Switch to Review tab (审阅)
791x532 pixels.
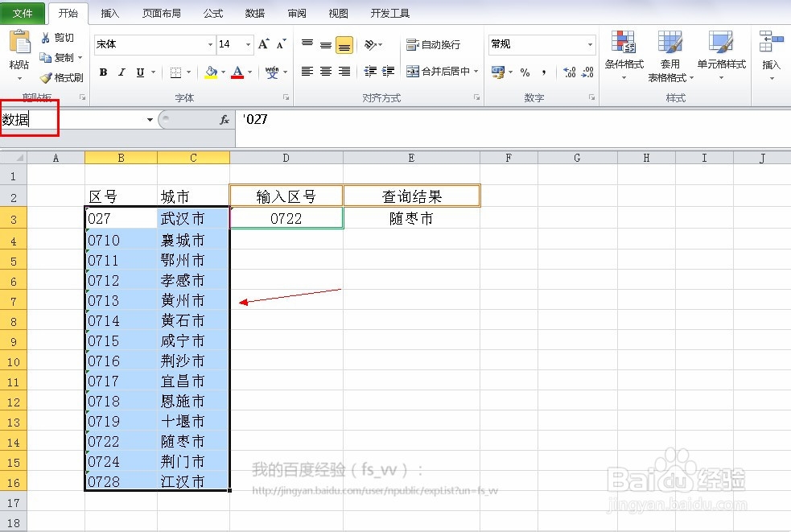click(297, 13)
